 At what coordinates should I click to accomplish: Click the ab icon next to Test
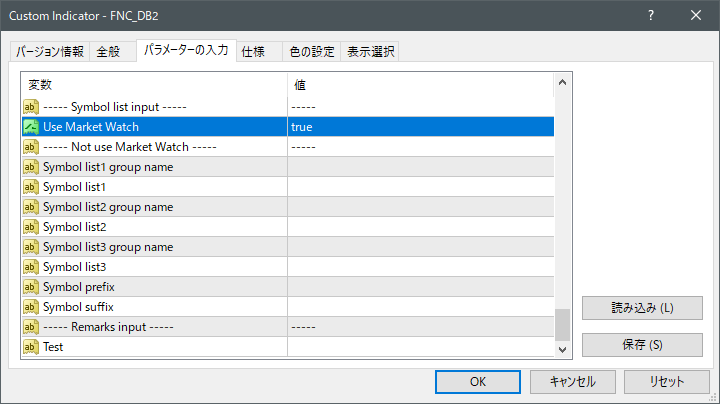click(31, 347)
